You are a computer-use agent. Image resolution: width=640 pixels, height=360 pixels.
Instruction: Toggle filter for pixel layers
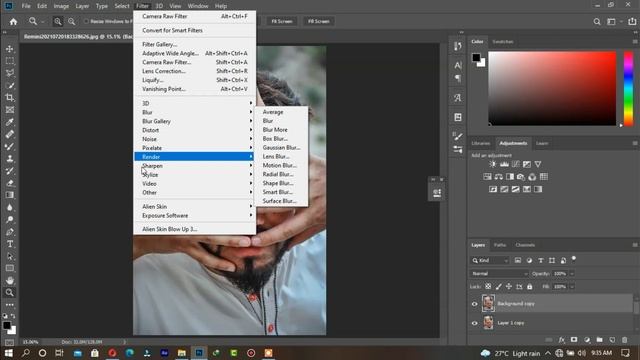[518, 260]
